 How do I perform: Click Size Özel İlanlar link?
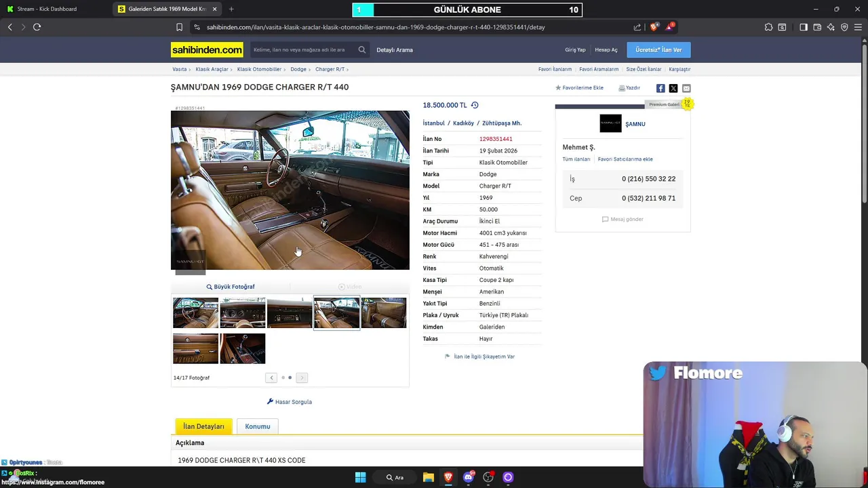pyautogui.click(x=644, y=69)
